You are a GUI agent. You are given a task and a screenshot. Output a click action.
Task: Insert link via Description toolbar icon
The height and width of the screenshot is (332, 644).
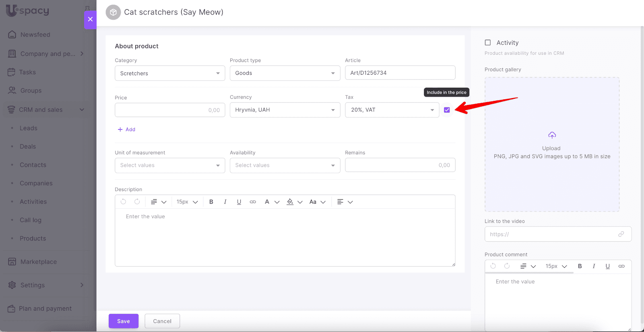(253, 202)
